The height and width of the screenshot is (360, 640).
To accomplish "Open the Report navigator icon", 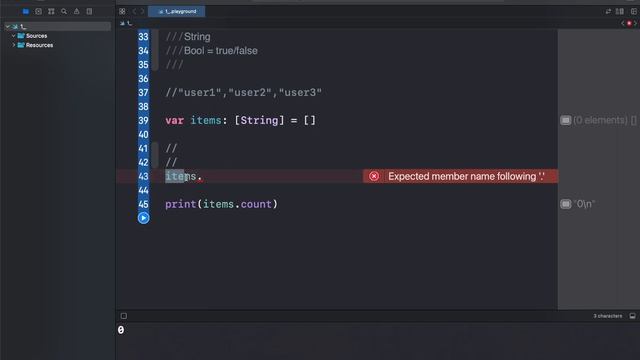I will (x=89, y=11).
